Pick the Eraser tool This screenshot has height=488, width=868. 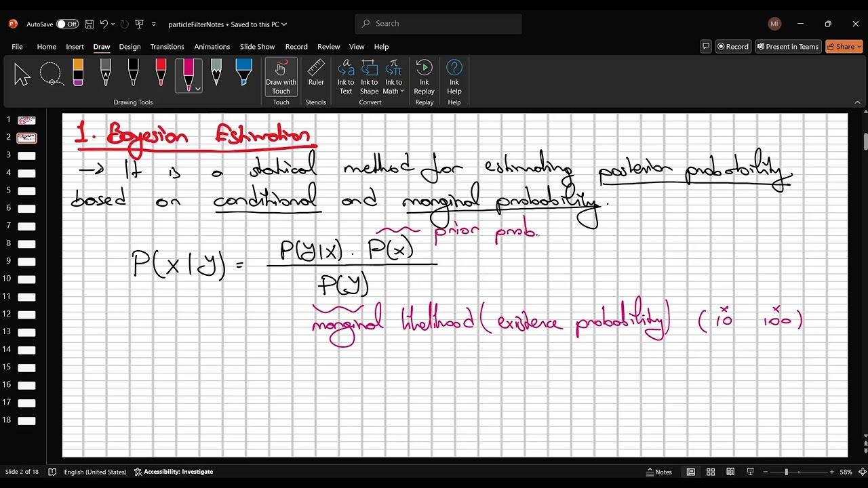click(78, 73)
